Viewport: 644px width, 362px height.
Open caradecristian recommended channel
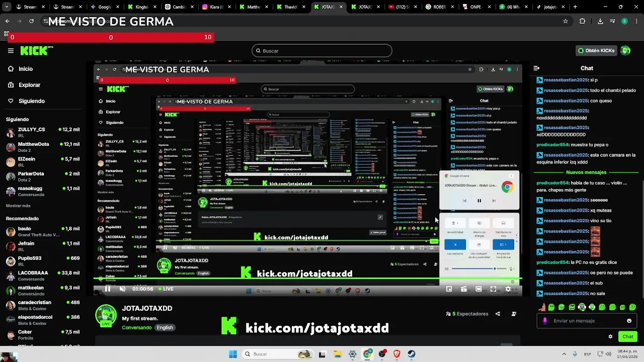click(x=43, y=305)
